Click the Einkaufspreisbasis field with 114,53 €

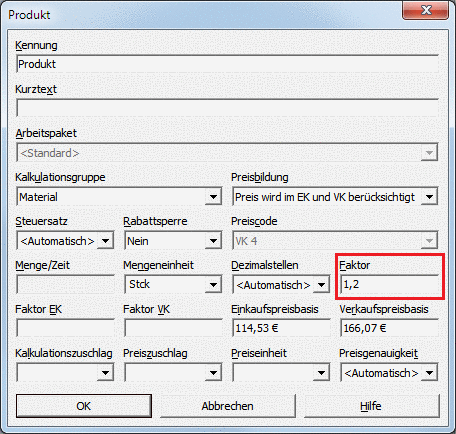[x=281, y=328]
